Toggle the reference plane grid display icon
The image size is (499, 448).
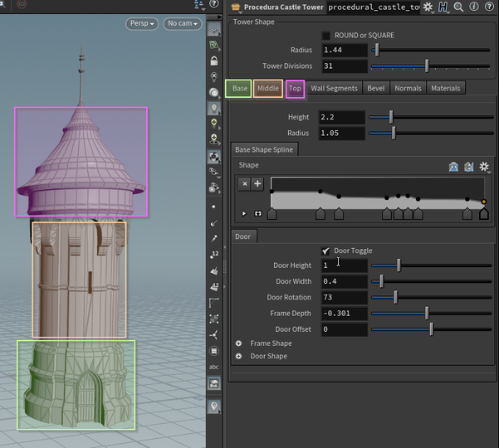[x=214, y=30]
